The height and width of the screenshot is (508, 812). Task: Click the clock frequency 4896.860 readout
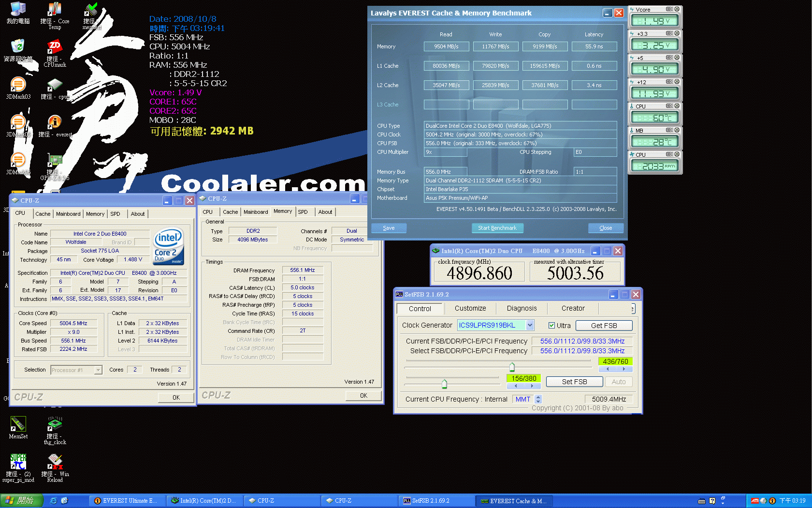coord(479,273)
